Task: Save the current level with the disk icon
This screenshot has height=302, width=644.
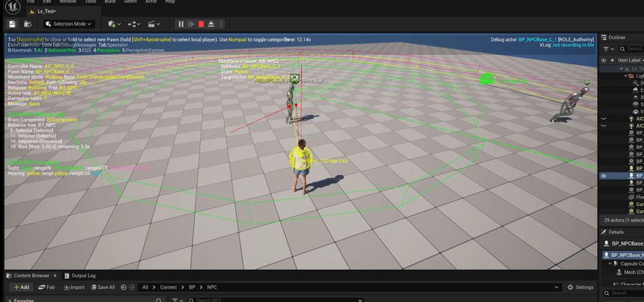Action: [x=12, y=24]
